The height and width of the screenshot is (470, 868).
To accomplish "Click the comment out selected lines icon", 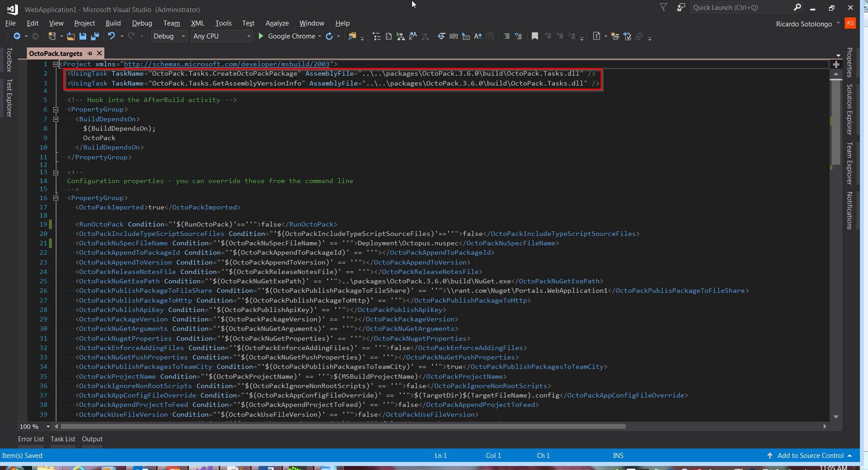I will (x=518, y=36).
